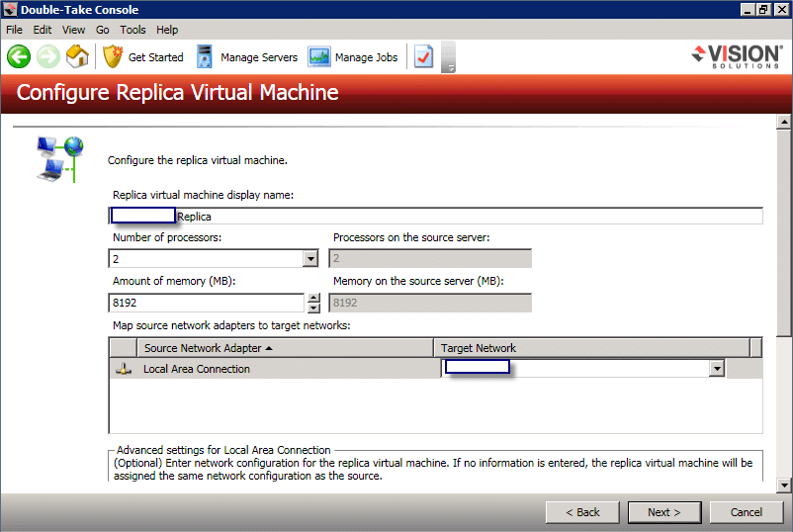Decrease Amount of memory with down arrow

[x=313, y=308]
